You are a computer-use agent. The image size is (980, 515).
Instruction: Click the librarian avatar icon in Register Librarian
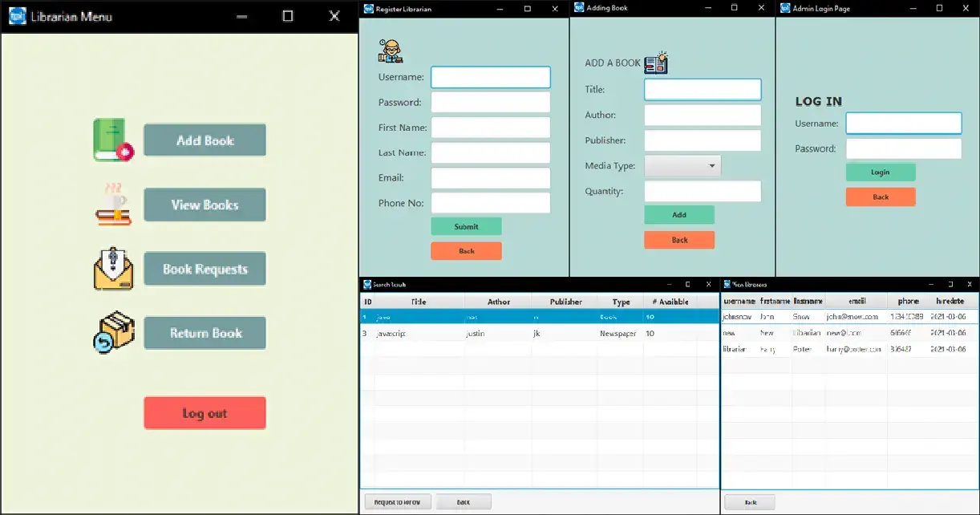click(391, 51)
